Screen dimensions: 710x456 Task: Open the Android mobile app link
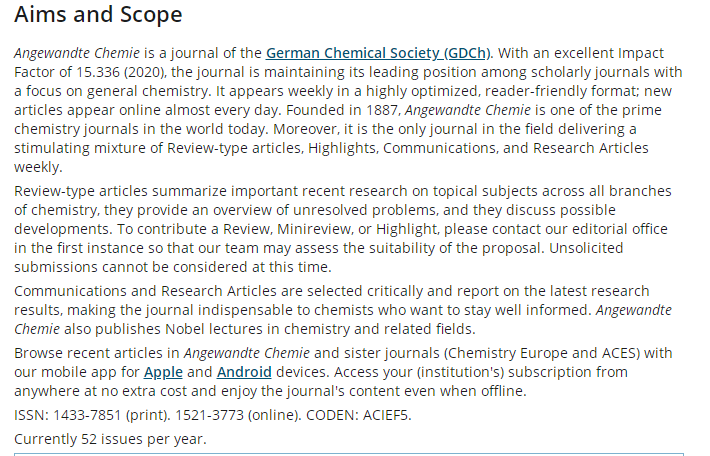tap(244, 372)
